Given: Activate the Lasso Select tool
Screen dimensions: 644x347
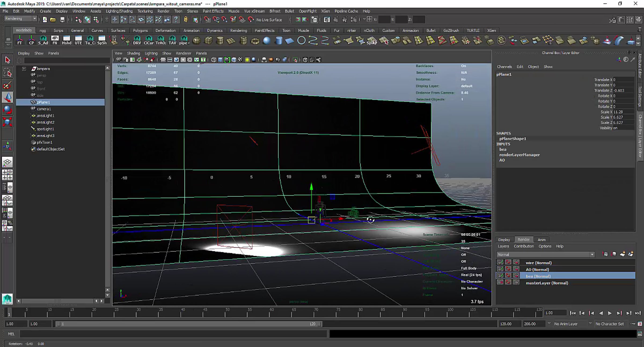Looking at the screenshot, I should click(7, 73).
